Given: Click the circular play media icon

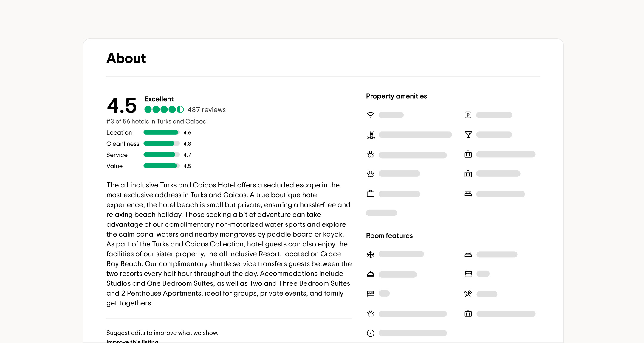Looking at the screenshot, I should [x=370, y=333].
